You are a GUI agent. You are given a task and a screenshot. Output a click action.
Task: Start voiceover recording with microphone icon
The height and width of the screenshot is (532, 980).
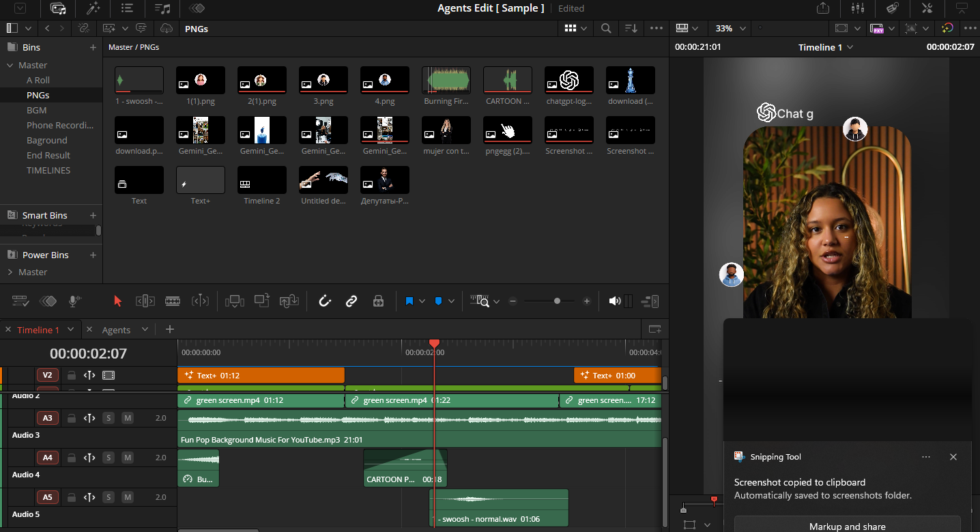tap(74, 301)
